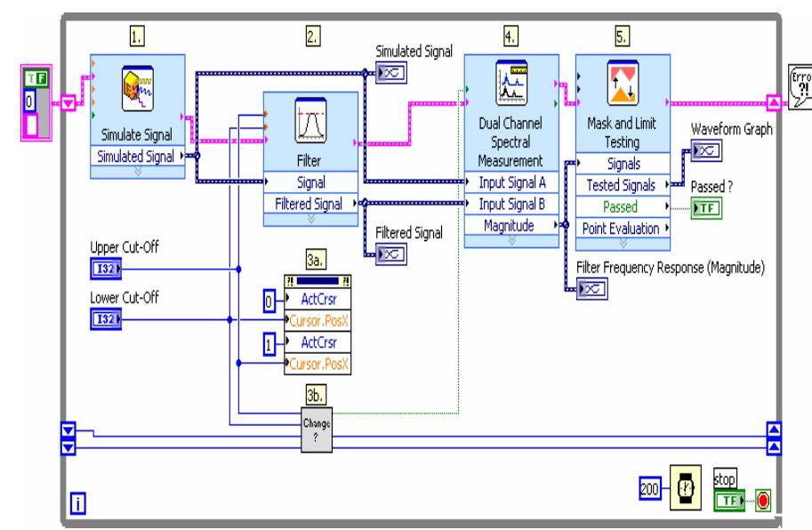Click the Input Signal A terminal row
Viewport: 812px width, 530px height.
click(511, 182)
